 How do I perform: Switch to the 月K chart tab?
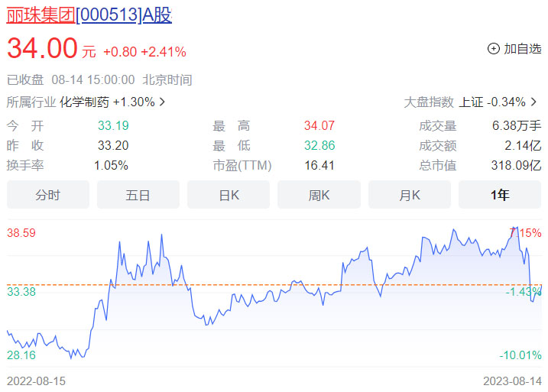(410, 195)
